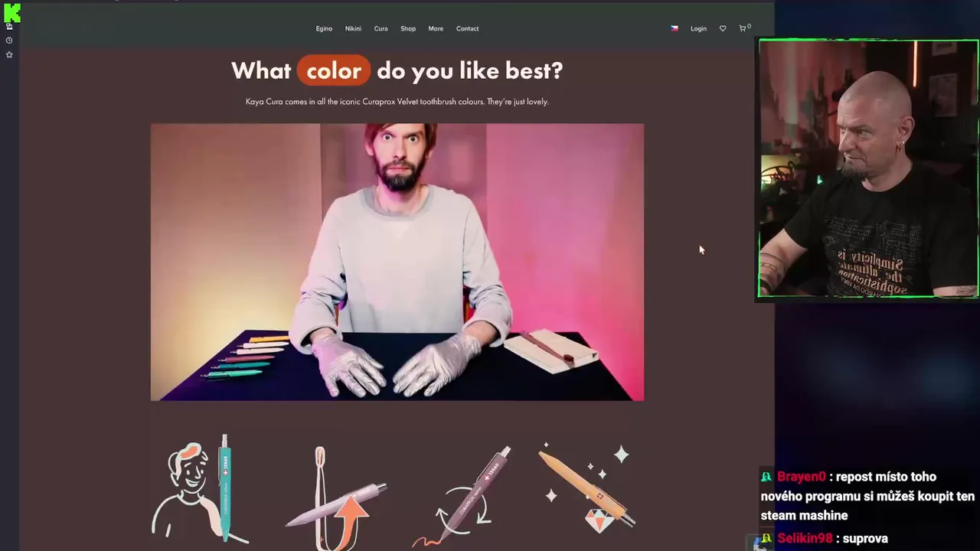Click the green badge beside Brayen0
The image size is (980, 551).
pos(766,477)
